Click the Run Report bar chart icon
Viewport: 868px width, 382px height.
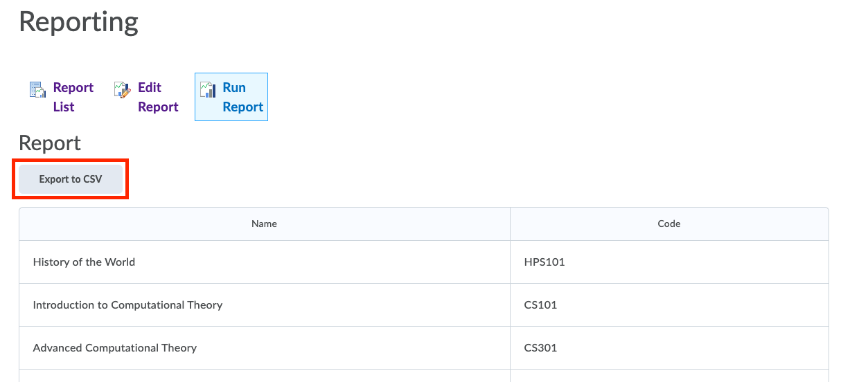point(207,89)
